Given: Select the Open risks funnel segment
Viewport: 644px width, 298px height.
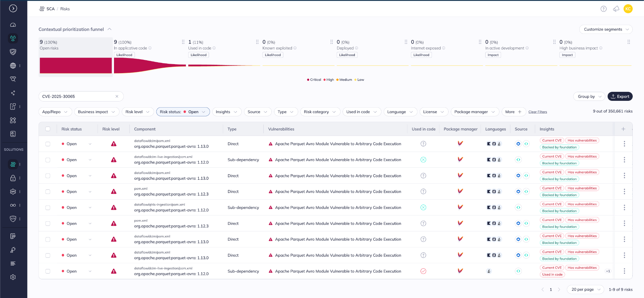Looking at the screenshot, I should click(75, 57).
